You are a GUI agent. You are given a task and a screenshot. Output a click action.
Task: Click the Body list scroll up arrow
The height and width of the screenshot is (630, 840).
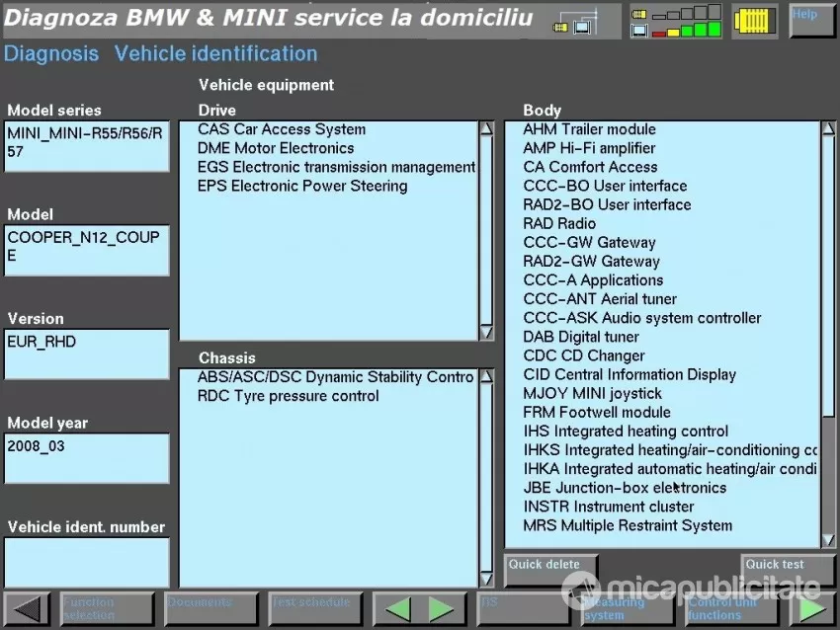[x=828, y=129]
